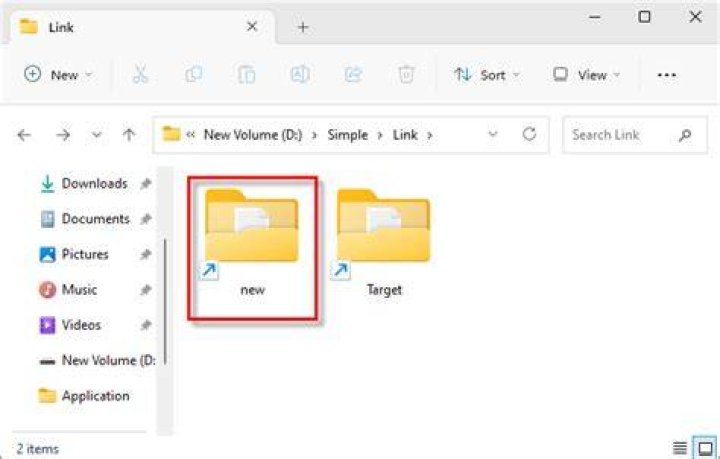The width and height of the screenshot is (720, 459).
Task: Add a new tab
Action: 303,27
